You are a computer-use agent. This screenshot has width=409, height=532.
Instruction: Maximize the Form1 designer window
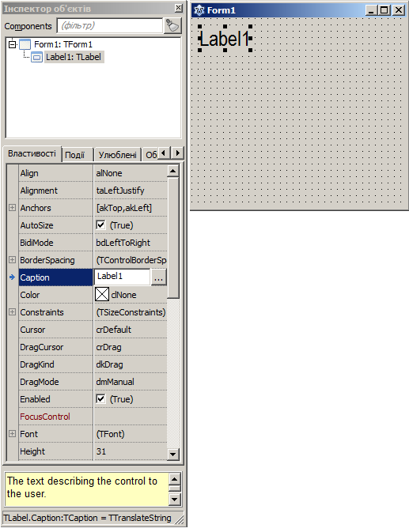384,10
